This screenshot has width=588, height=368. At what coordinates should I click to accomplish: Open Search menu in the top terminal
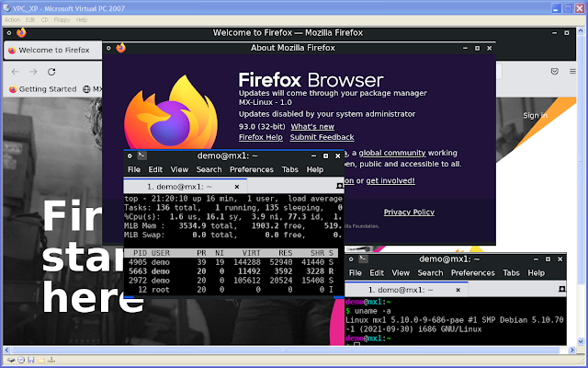(x=209, y=169)
